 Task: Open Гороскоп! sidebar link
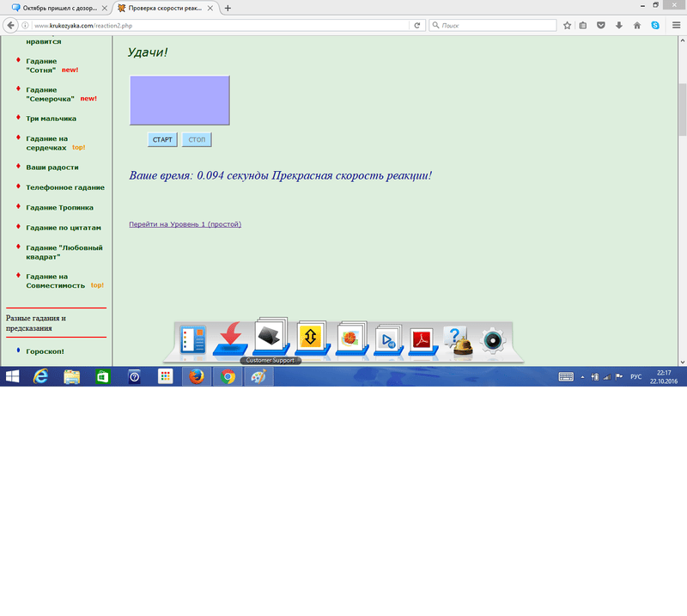point(45,351)
